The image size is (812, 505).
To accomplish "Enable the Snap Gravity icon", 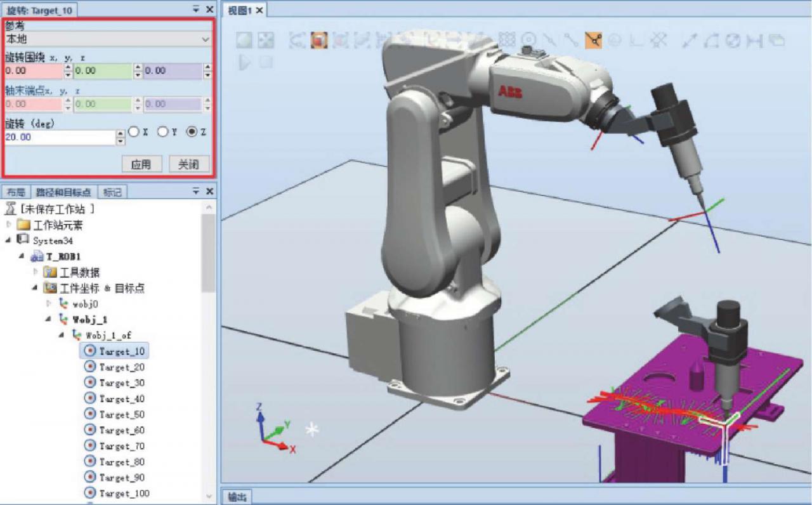I will pos(615,41).
